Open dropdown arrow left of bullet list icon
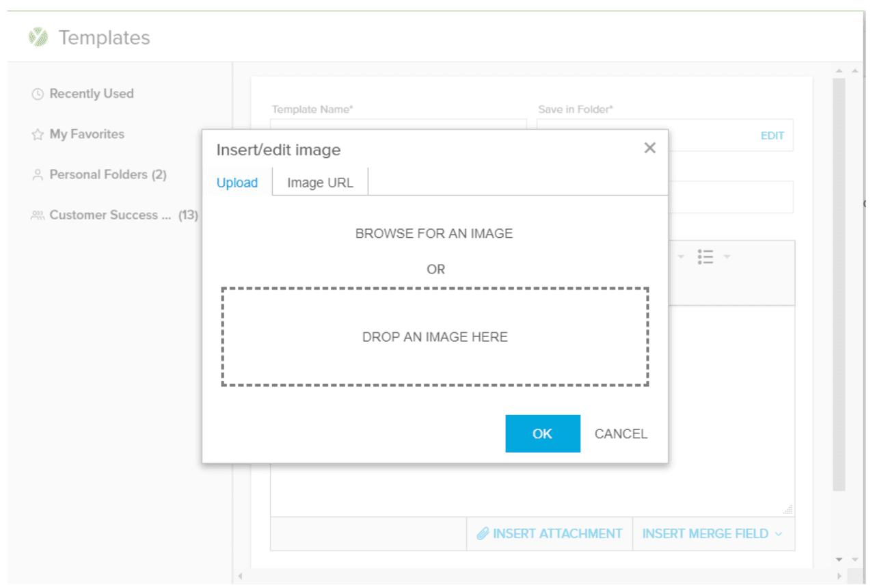This screenshot has height=588, width=875. [x=681, y=257]
